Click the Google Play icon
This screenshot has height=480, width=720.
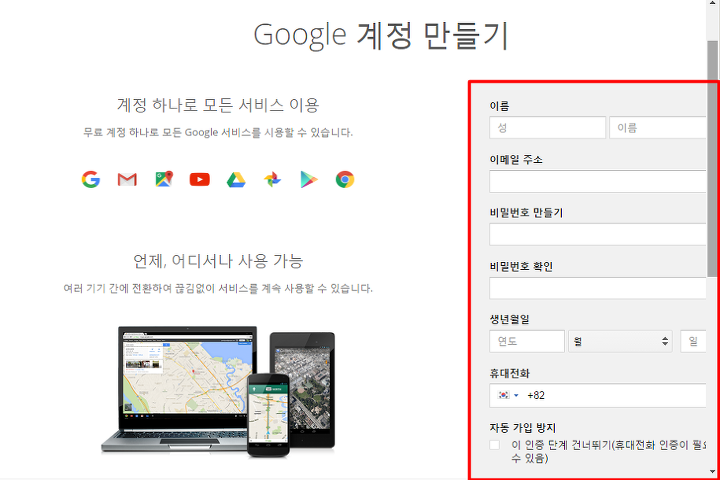[x=309, y=179]
